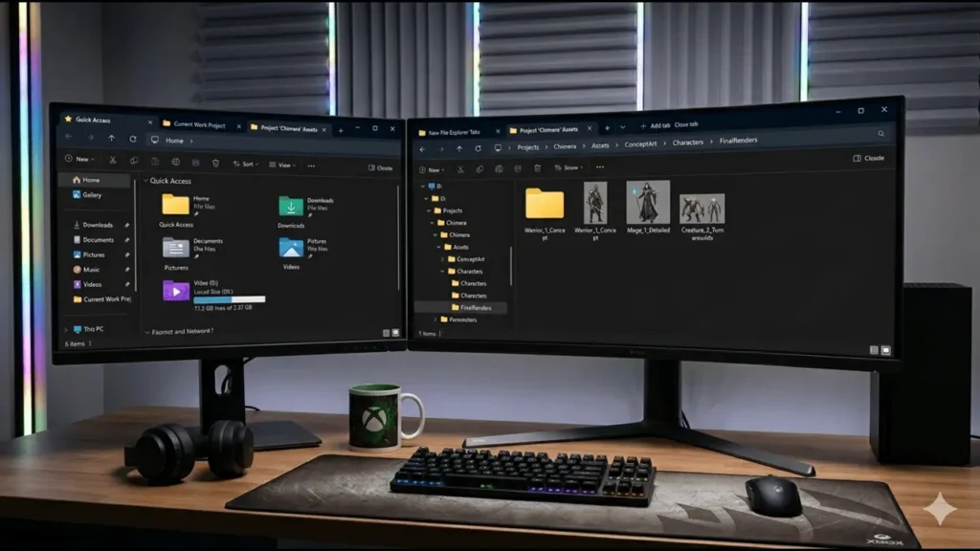Switch to the Current Work Project tab

199,122
